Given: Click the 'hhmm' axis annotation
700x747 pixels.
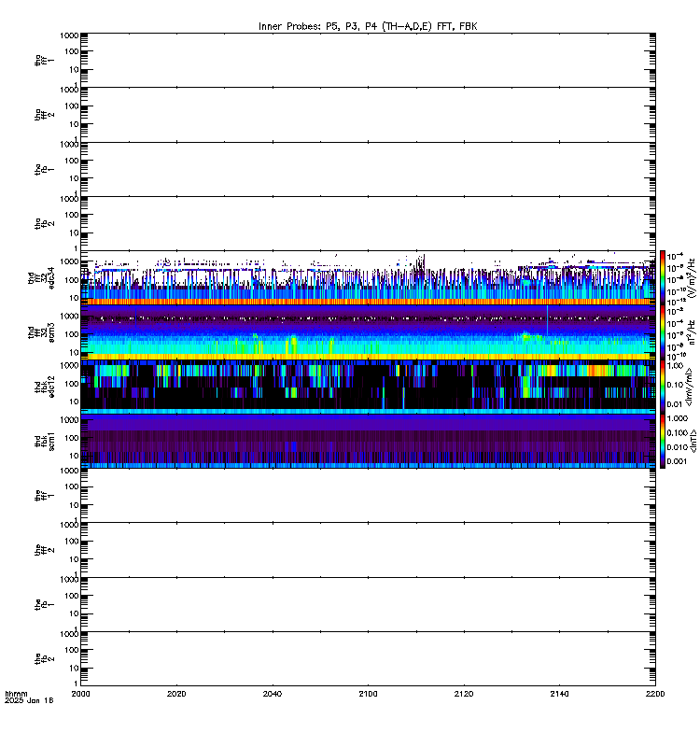Looking at the screenshot, I should (x=16, y=694).
